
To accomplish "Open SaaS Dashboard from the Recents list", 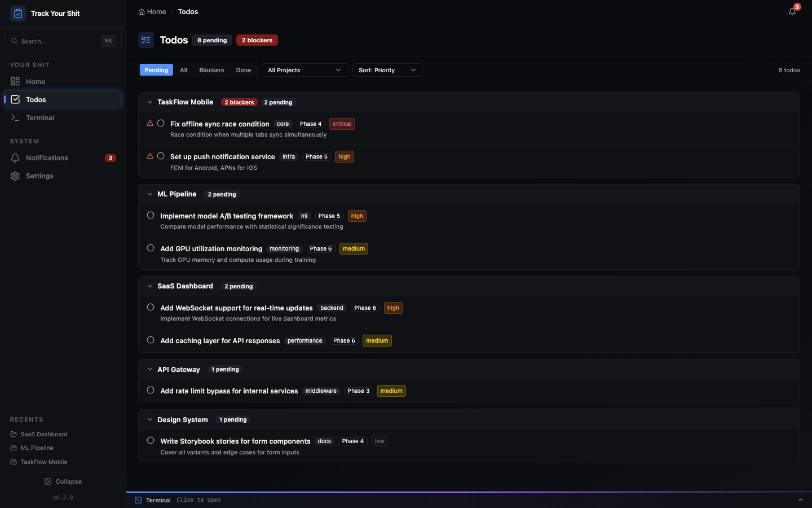I will pyautogui.click(x=43, y=434).
